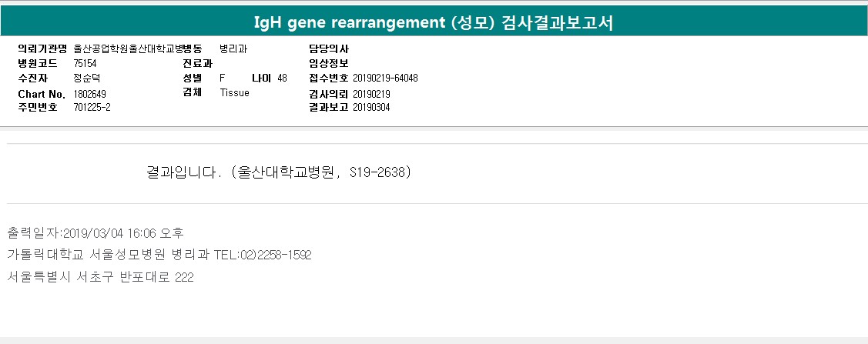Click the result text mentioning S19-2638

(x=279, y=172)
